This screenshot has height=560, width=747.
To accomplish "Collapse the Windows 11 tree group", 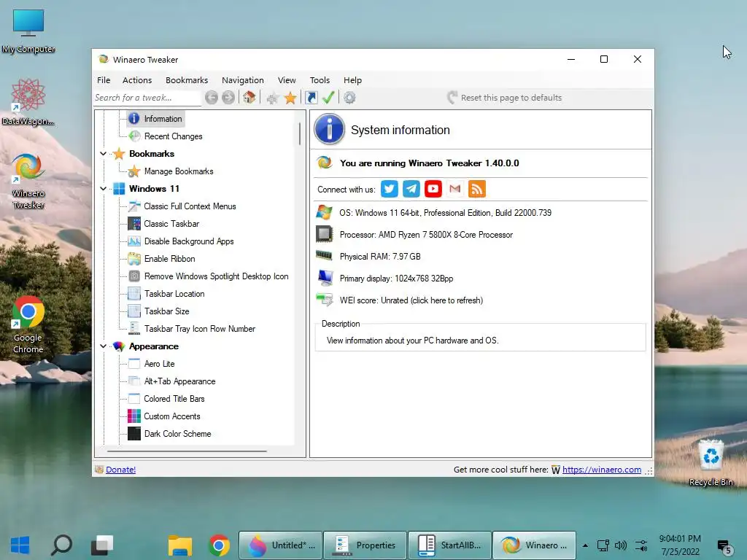I will click(104, 189).
